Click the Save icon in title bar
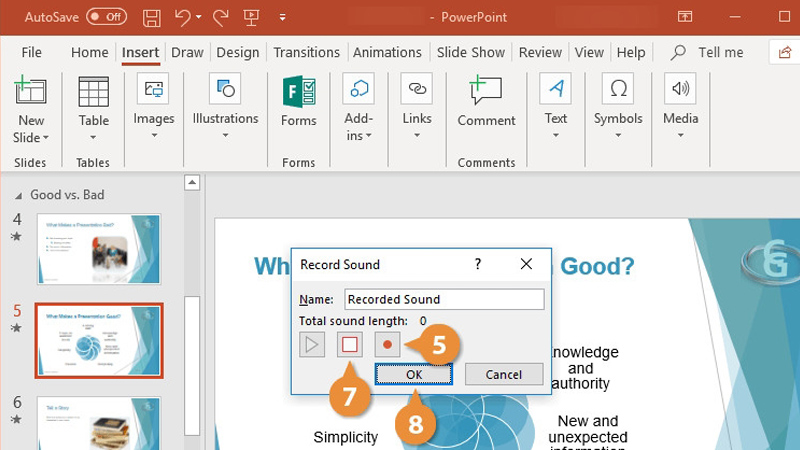Screen dimensions: 800x450 click(x=152, y=17)
